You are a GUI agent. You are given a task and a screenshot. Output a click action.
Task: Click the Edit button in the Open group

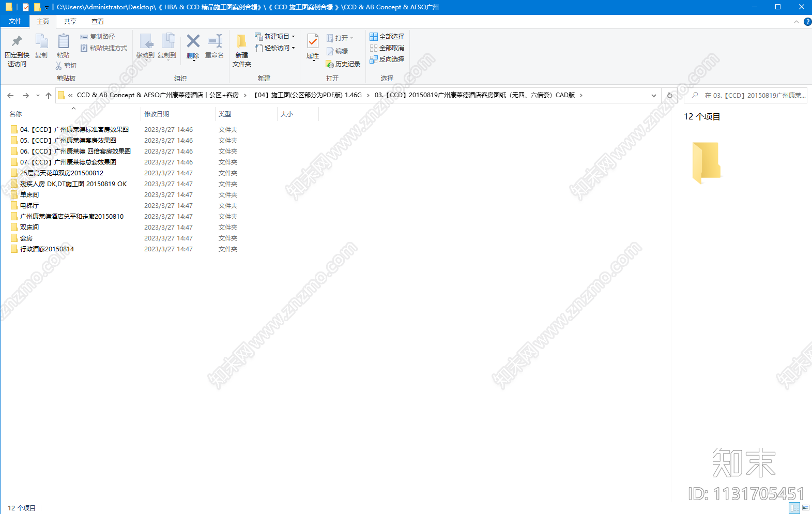(x=338, y=51)
